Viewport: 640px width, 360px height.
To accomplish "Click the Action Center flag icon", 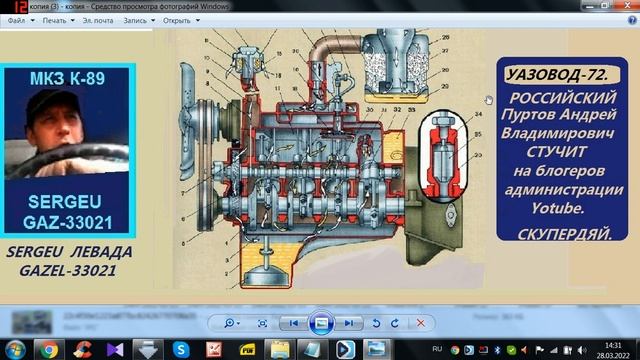I will [539, 350].
